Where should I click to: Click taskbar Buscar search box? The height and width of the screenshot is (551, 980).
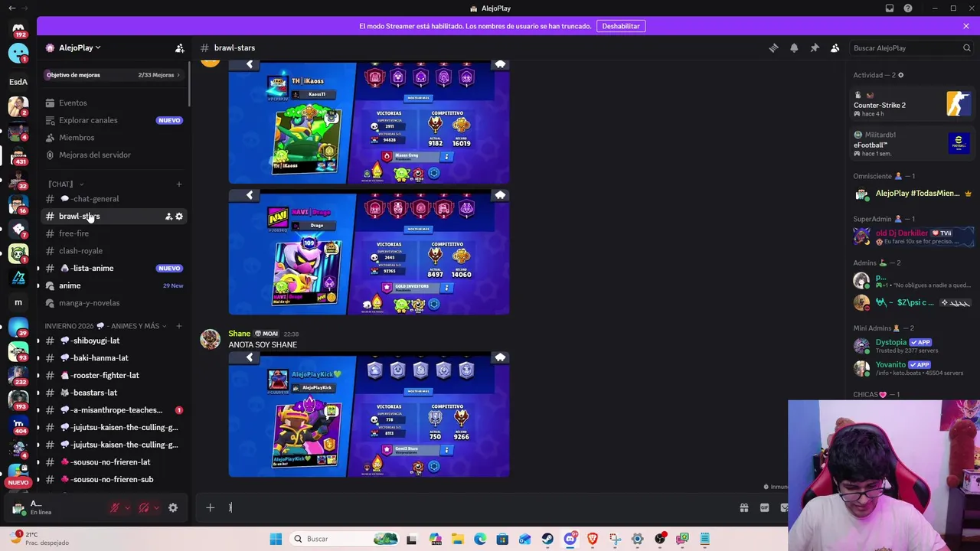(343, 539)
